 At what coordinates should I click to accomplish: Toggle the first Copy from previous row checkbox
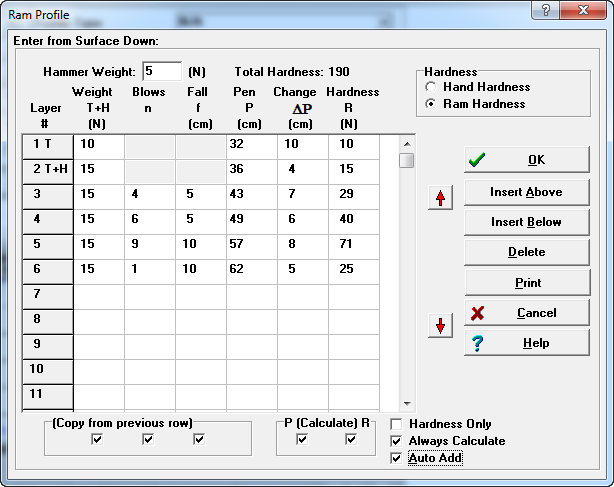[97, 439]
